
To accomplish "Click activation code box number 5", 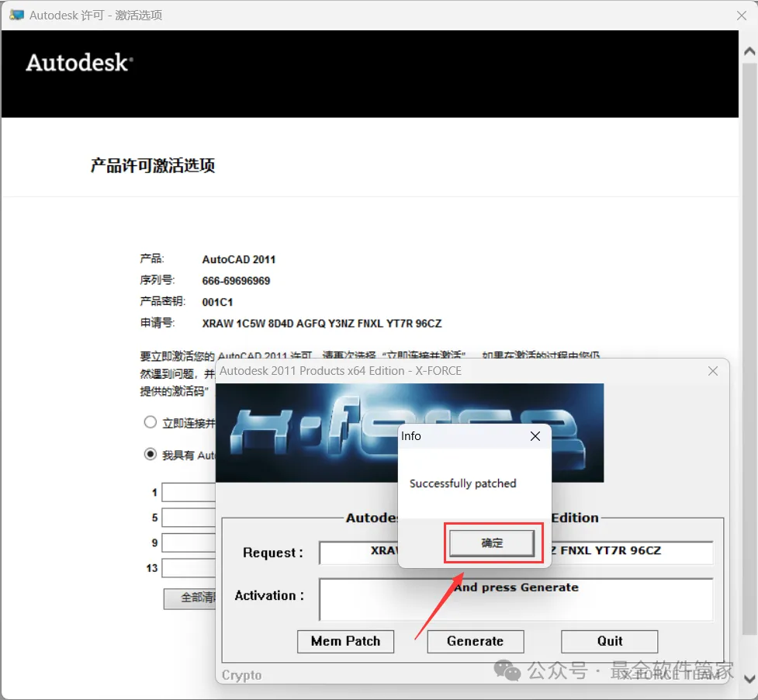I will tap(189, 518).
